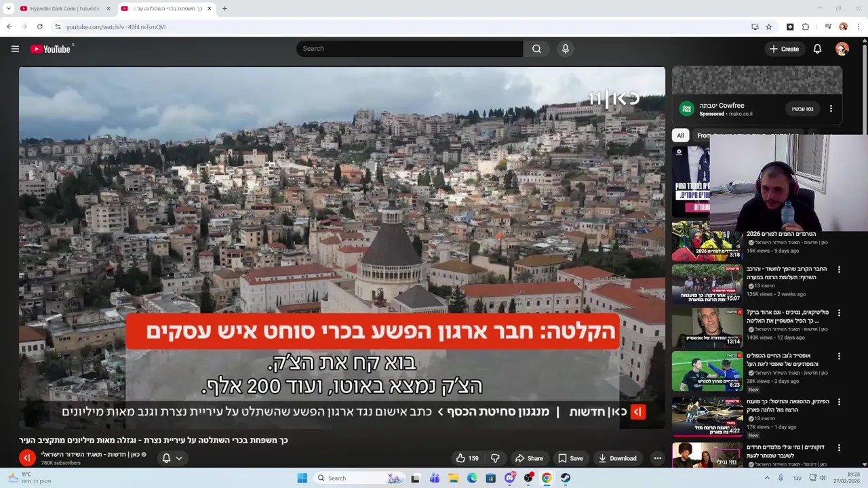Go back in browser history
The height and width of the screenshot is (488, 868).
[x=9, y=27]
